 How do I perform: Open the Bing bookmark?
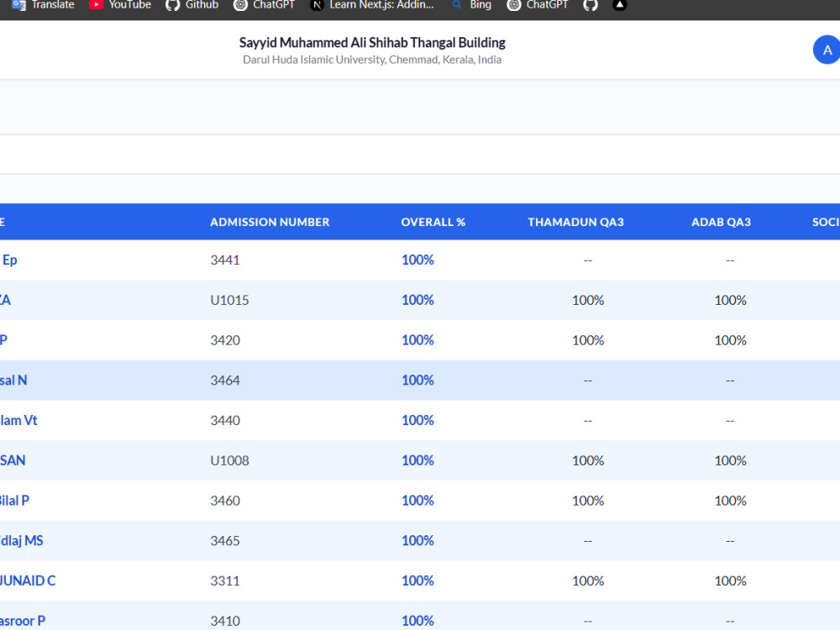click(x=471, y=5)
